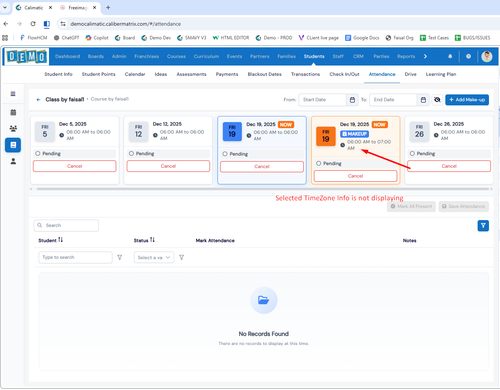Image resolution: width=500 pixels, height=390 pixels.
Task: Click the Course by faisal1 breadcrumb
Action: (110, 99)
